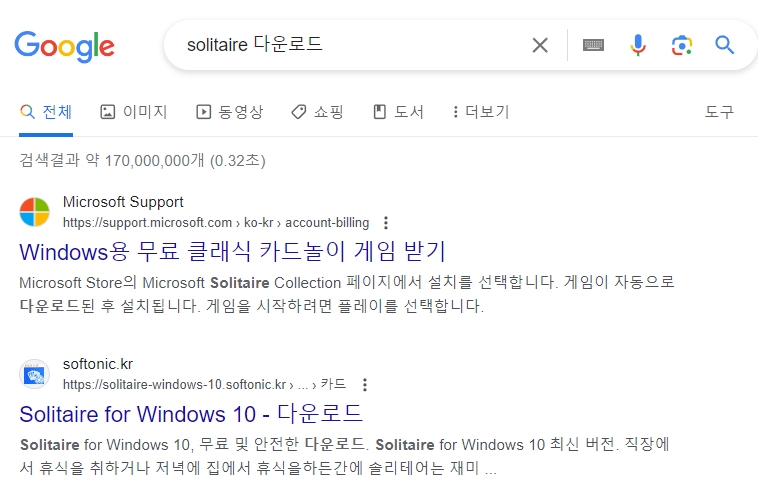The width and height of the screenshot is (758, 499).
Task: Click the softonic.kr favicon
Action: (34, 374)
